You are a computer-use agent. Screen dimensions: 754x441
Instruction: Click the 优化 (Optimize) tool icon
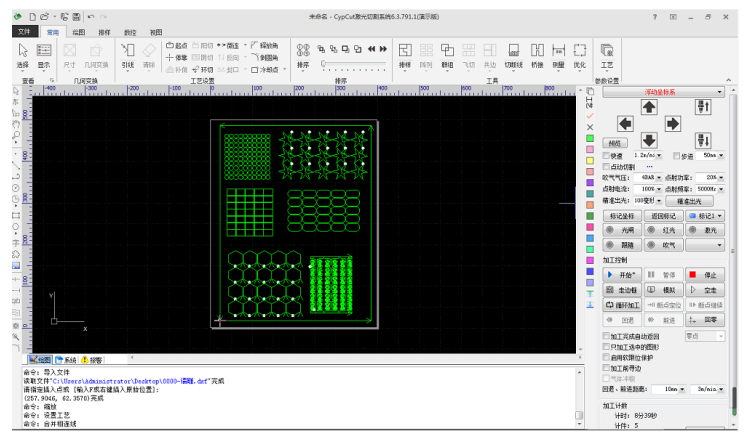coord(580,54)
